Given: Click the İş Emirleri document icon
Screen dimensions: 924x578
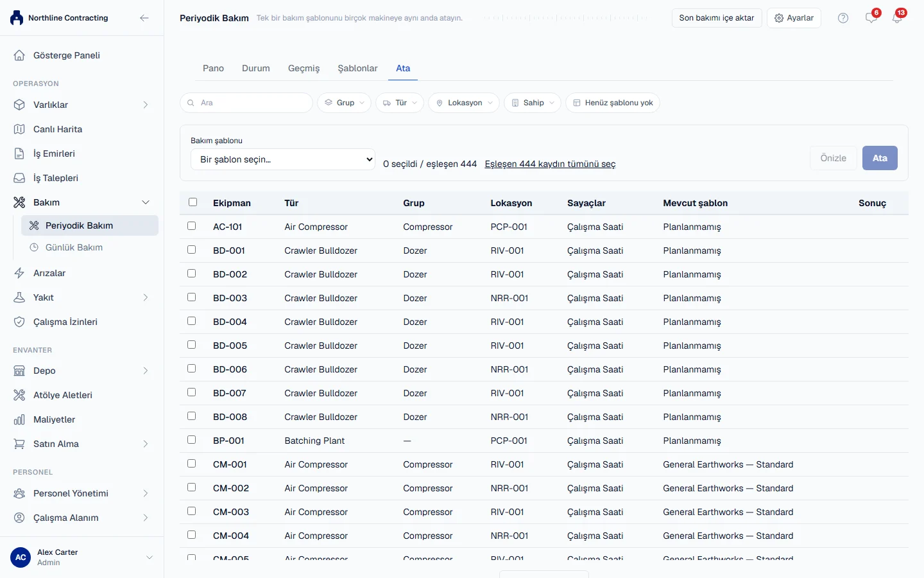Looking at the screenshot, I should pos(19,153).
